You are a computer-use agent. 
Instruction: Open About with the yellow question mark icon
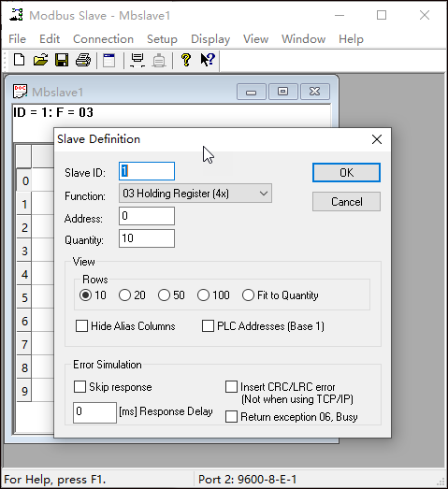coord(186,60)
